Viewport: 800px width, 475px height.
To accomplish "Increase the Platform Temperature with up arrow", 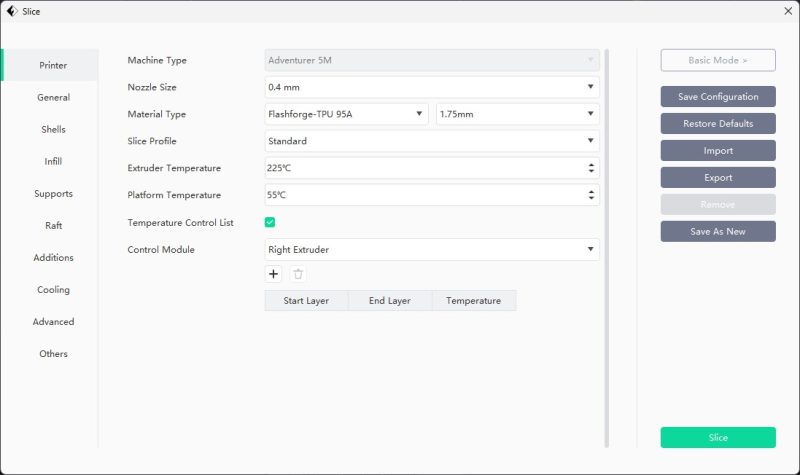I will [591, 192].
